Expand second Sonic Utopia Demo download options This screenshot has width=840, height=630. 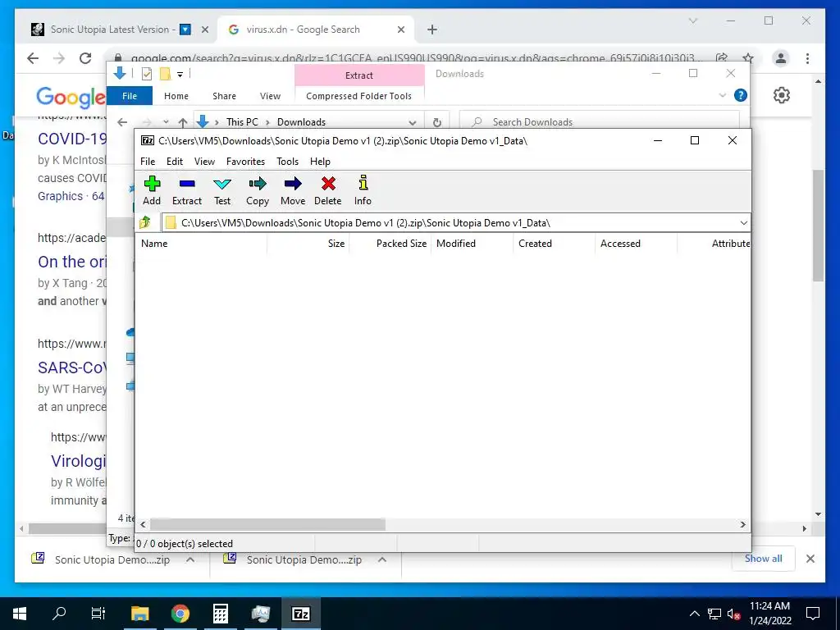point(382,559)
